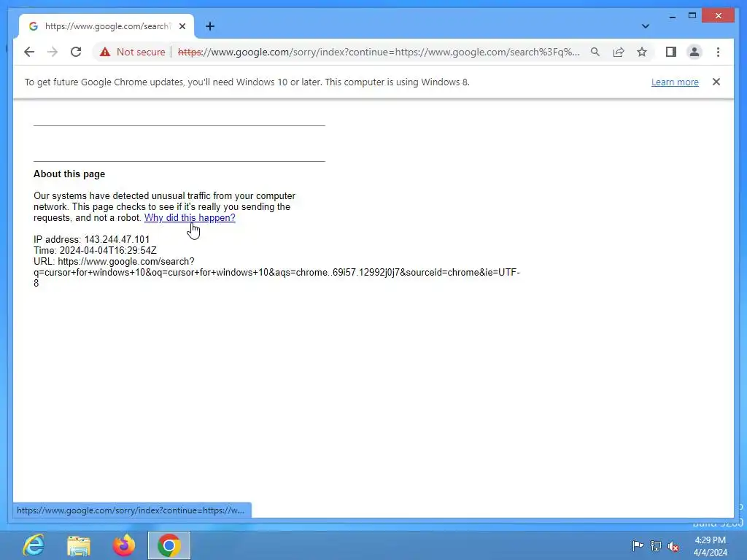Viewport: 747px width, 560px height.
Task: Dismiss the Windows update notice
Action: click(716, 82)
